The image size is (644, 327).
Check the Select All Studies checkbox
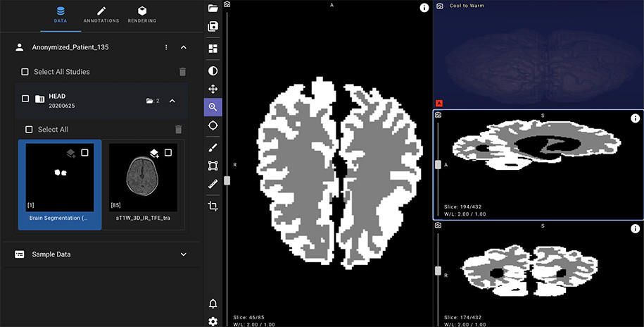pos(25,72)
